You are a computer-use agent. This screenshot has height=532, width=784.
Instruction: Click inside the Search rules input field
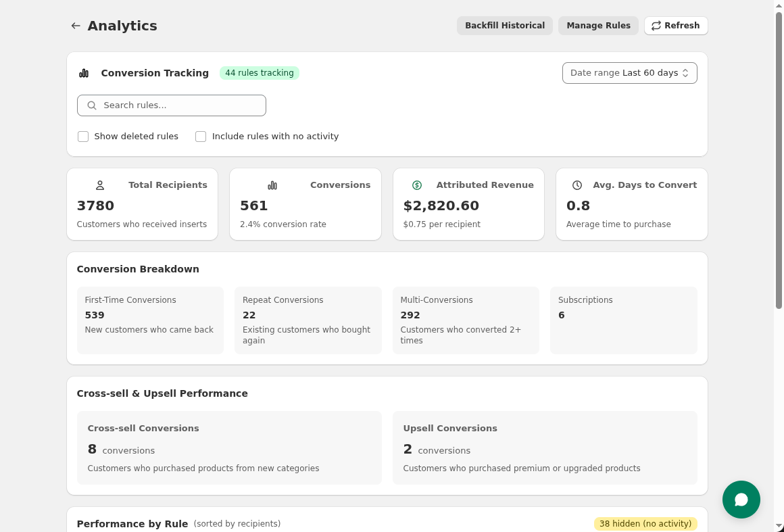tap(171, 105)
